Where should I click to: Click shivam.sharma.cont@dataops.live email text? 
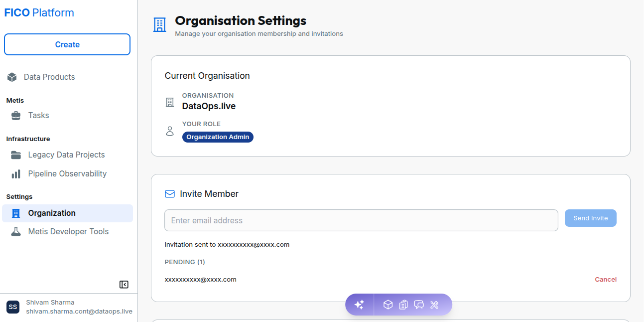click(x=79, y=312)
